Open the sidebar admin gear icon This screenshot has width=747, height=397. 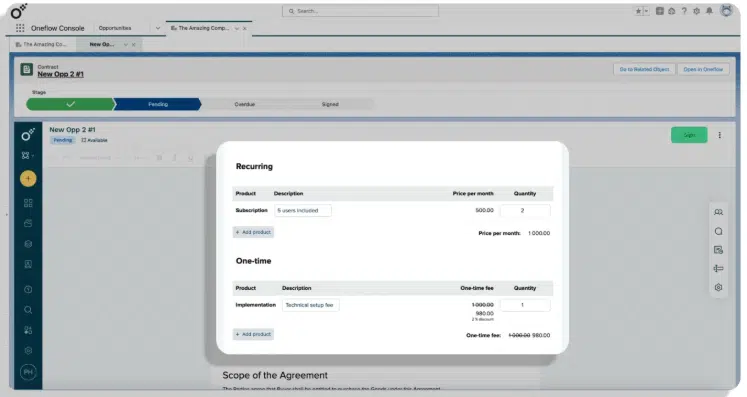coord(28,350)
